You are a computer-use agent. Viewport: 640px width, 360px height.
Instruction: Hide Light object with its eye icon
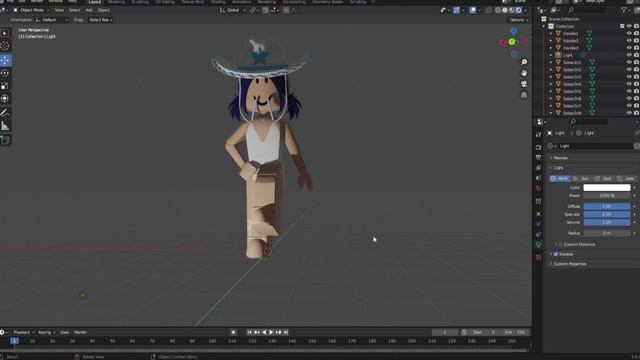coord(629,55)
